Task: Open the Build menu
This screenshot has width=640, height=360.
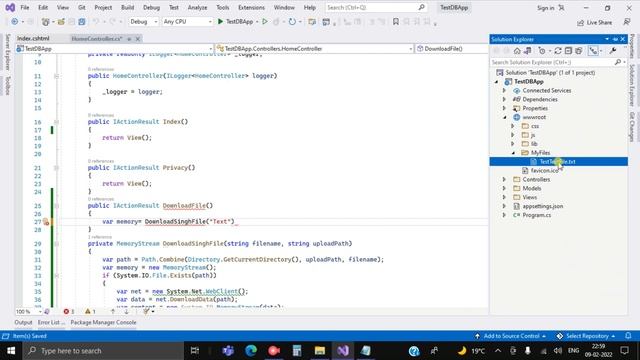Action: [x=127, y=7]
